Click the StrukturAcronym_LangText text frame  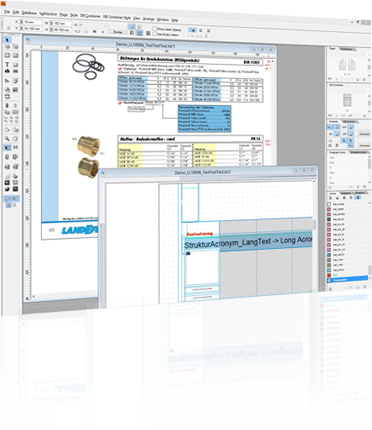pos(248,242)
